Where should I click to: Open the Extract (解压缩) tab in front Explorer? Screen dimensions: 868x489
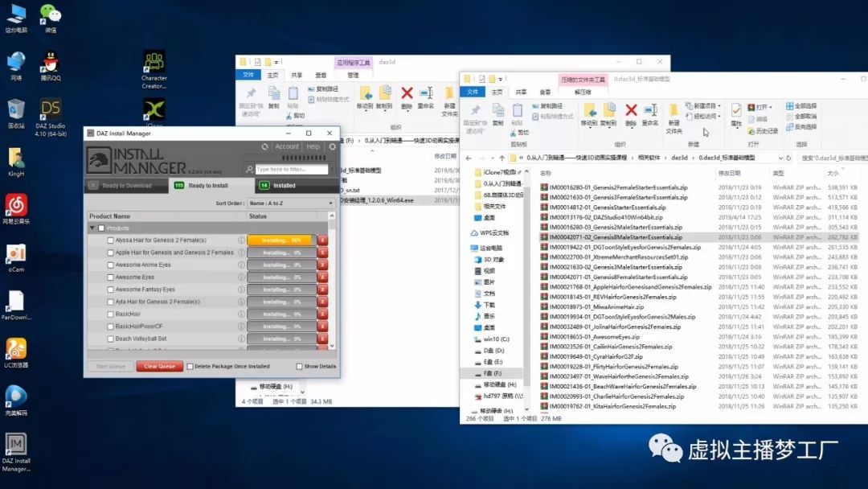(583, 92)
